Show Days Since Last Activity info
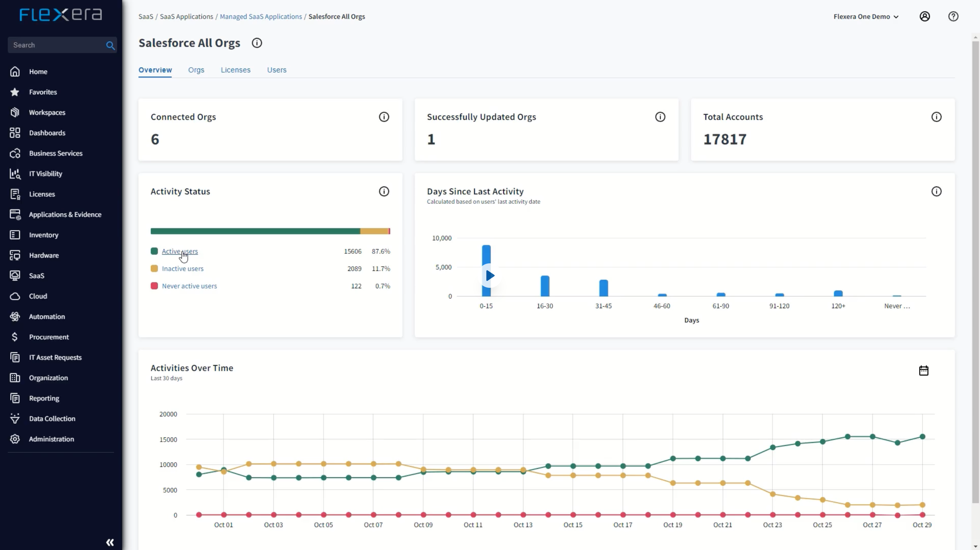 936,191
